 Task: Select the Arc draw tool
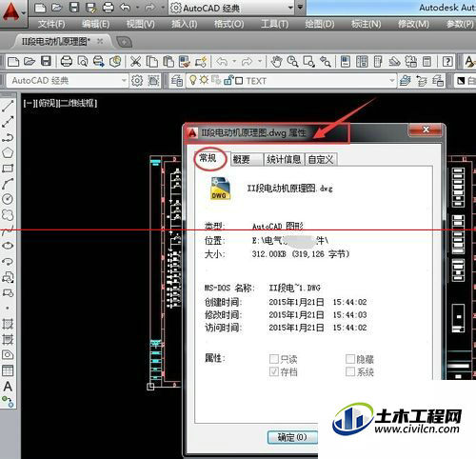click(8, 184)
